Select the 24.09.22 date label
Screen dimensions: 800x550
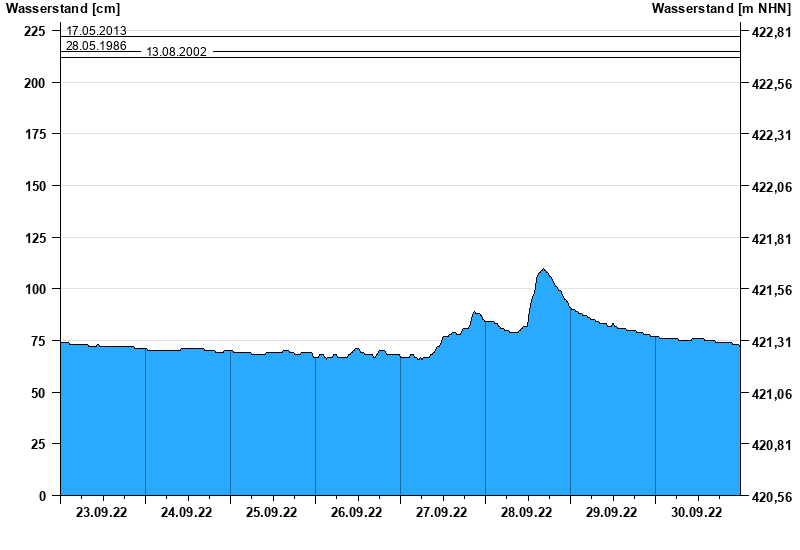coord(188,513)
